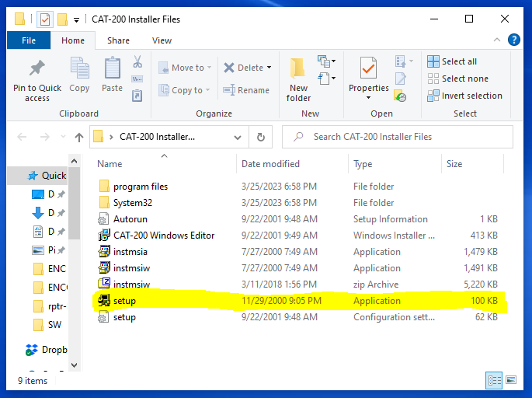Click the Copy to button
Viewport: 532px width, 398px height.
pyautogui.click(x=184, y=90)
